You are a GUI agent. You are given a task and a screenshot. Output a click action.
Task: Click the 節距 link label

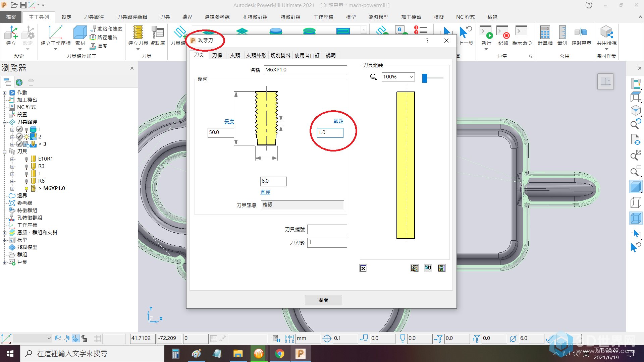pos(338,121)
